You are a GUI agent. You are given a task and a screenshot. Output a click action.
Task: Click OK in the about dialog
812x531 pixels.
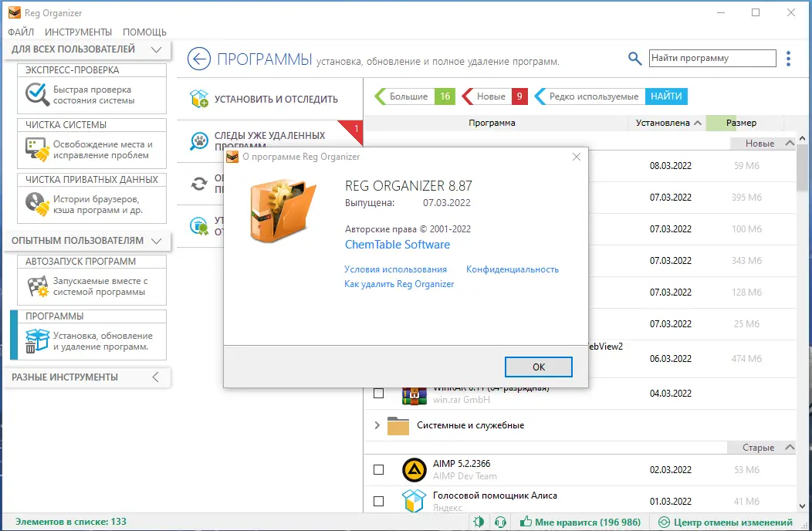(x=538, y=367)
